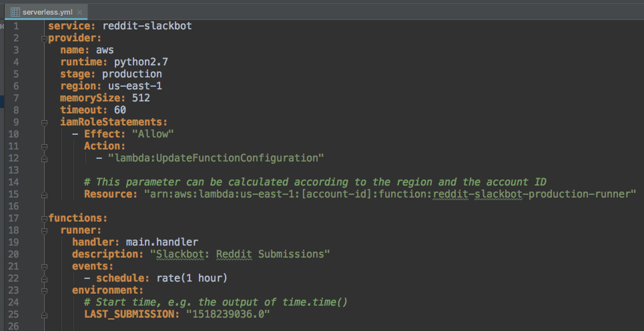
Task: Click the serverless.yml file type icon
Action: pos(15,13)
